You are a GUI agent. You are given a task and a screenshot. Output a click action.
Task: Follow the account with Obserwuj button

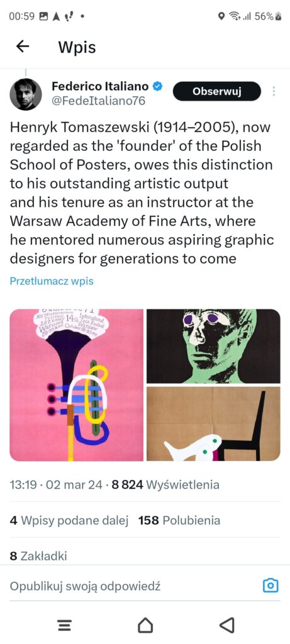click(217, 91)
